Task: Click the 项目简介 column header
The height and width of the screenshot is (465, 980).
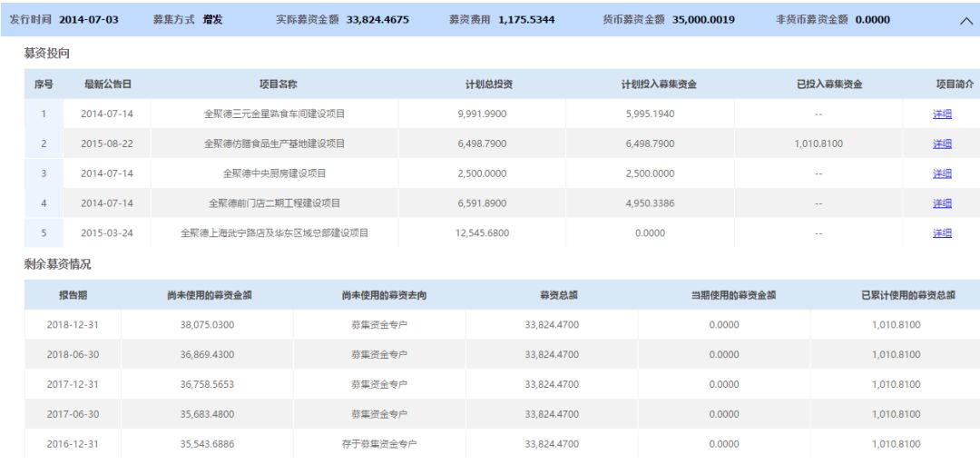Action: [955, 84]
